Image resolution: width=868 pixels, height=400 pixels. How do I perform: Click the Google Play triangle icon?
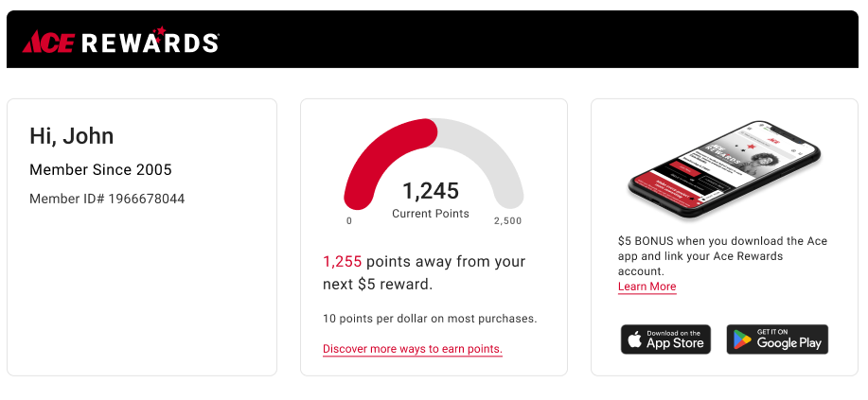743,339
